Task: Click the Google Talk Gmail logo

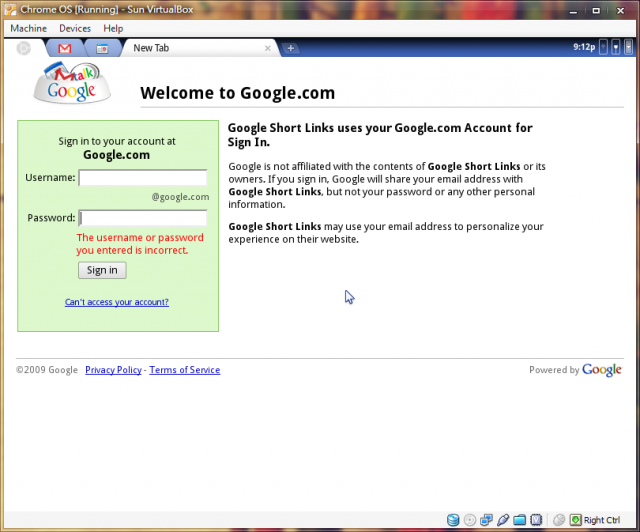Action: click(x=72, y=82)
